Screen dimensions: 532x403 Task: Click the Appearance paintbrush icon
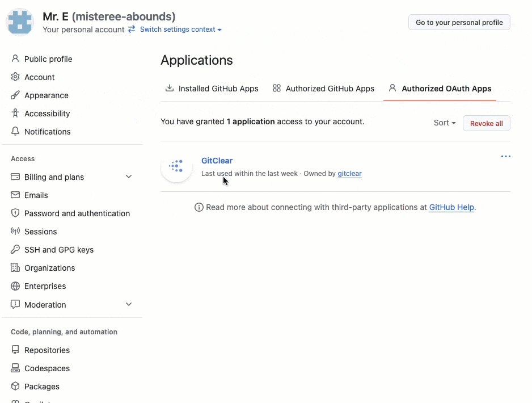(15, 95)
